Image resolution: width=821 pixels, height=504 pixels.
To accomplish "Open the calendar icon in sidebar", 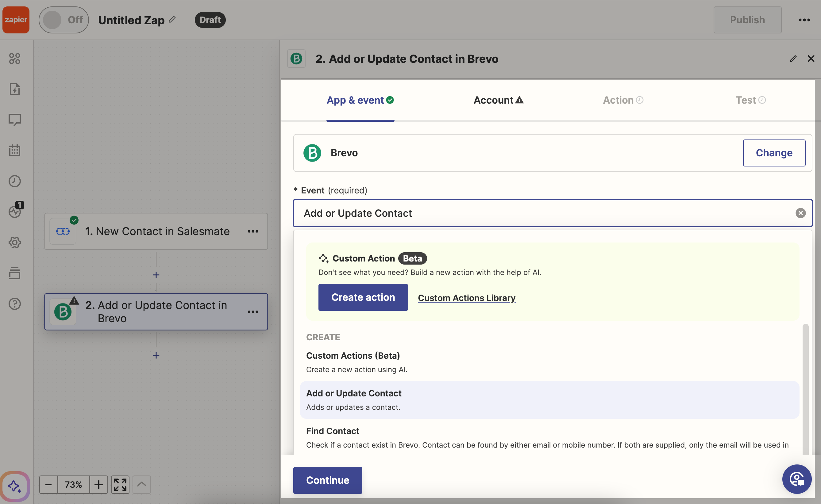I will click(x=15, y=150).
